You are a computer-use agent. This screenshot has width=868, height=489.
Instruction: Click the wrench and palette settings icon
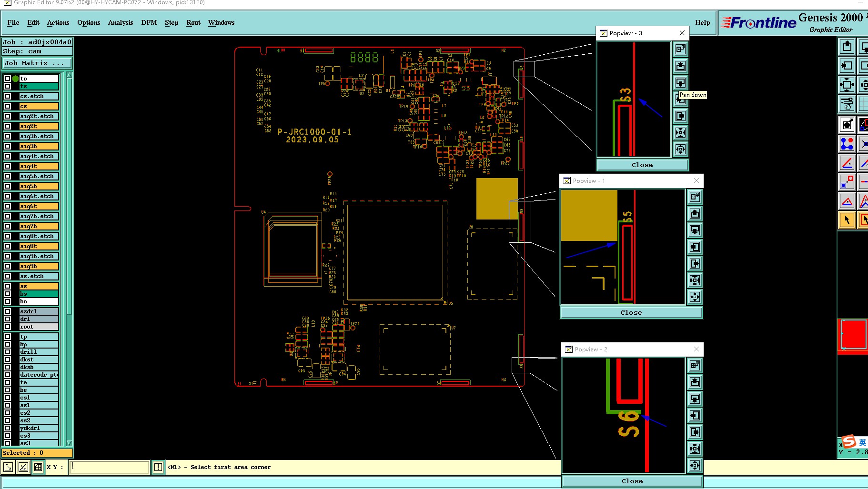point(847,104)
